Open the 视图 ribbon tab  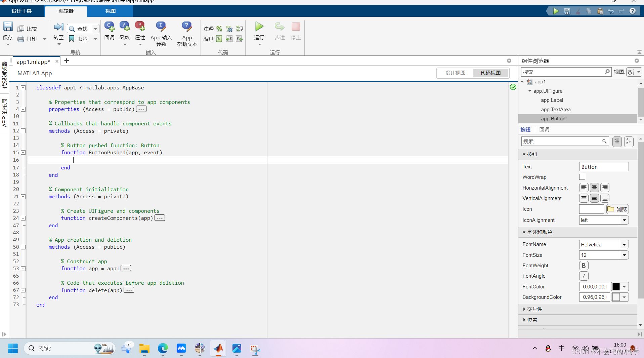(110, 11)
